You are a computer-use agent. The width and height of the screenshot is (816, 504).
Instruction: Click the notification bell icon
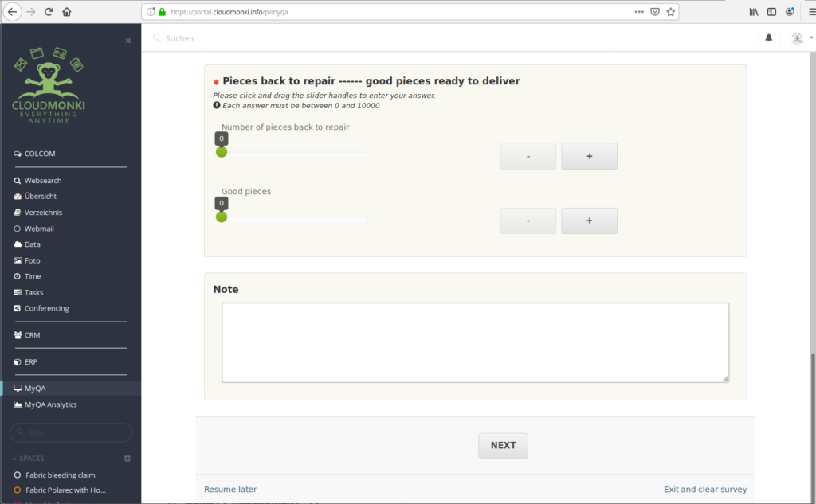click(769, 38)
